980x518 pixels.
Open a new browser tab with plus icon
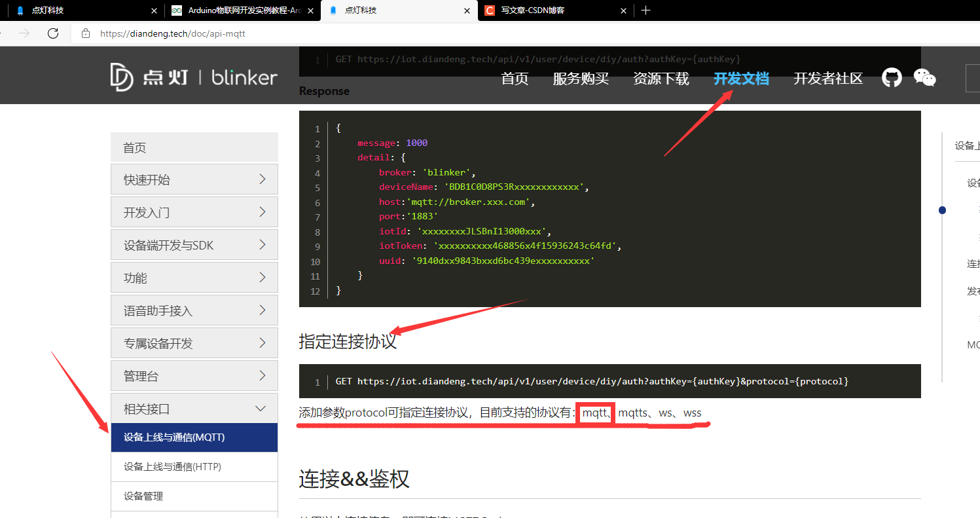pos(646,10)
